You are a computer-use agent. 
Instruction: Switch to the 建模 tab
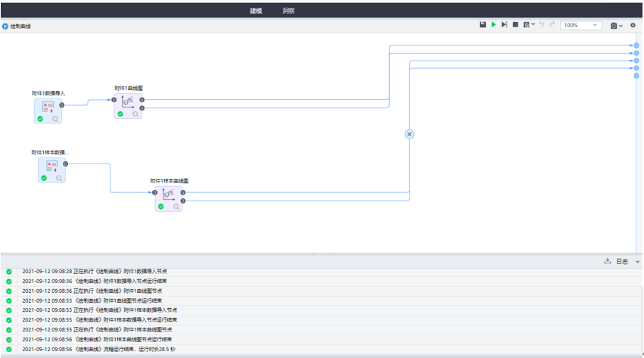256,11
